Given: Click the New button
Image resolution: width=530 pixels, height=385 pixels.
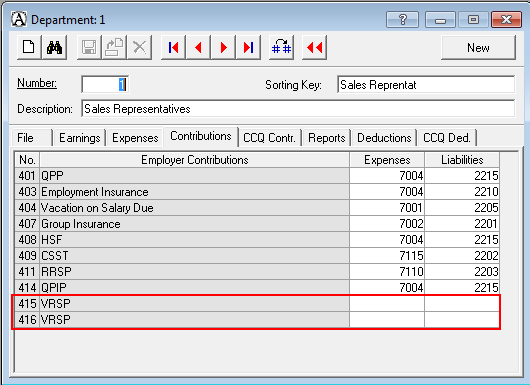Looking at the screenshot, I should pyautogui.click(x=478, y=48).
